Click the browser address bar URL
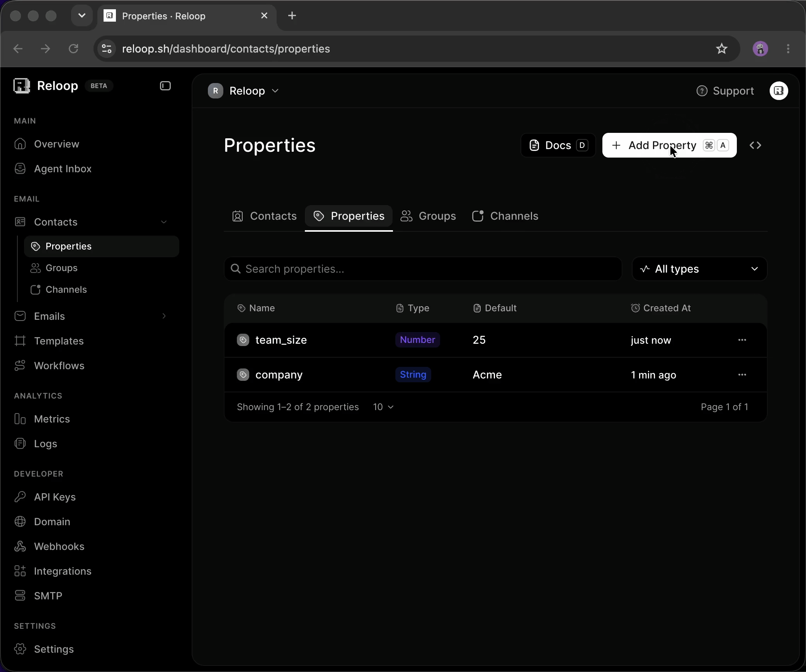 click(226, 49)
